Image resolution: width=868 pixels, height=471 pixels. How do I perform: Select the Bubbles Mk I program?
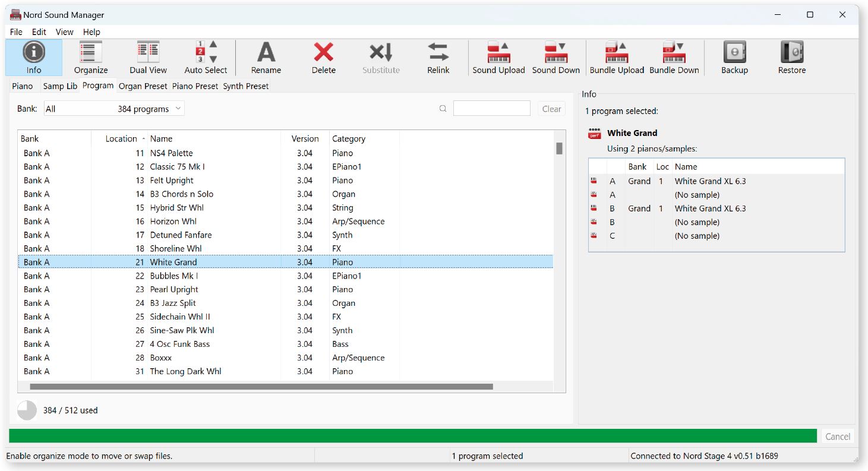286,276
